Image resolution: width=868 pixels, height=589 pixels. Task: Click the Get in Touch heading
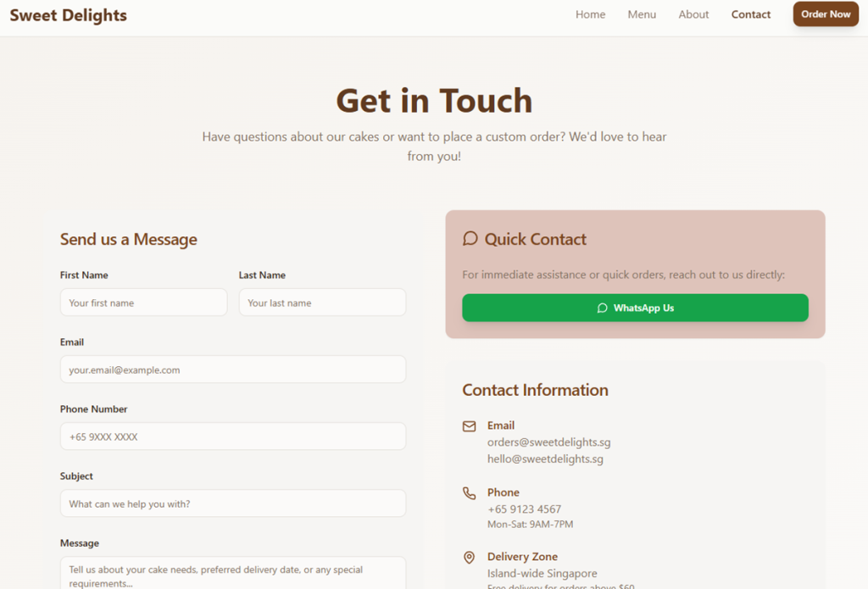pyautogui.click(x=434, y=101)
